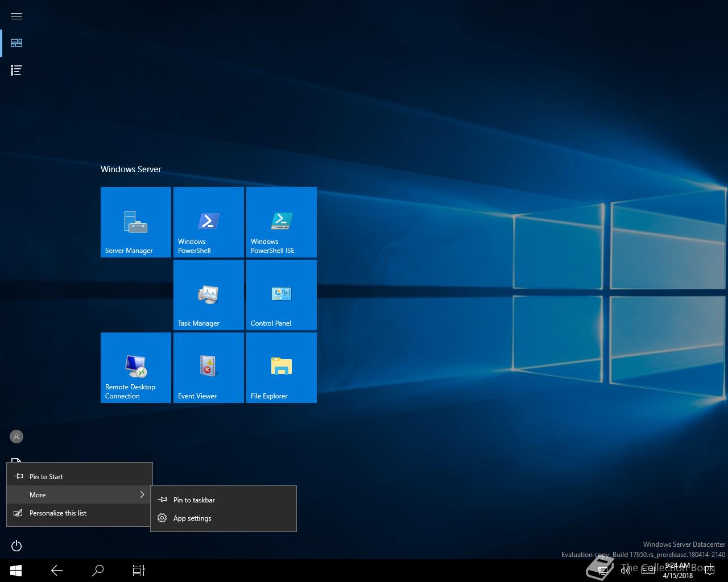Click the Windows Server group heading
This screenshot has width=728, height=582.
pyautogui.click(x=131, y=169)
